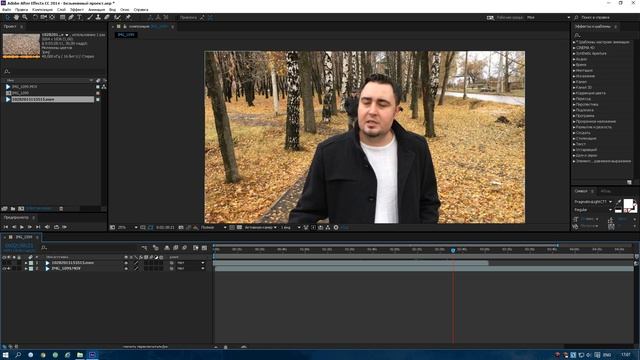Toggle region of interest in viewer
Screen dimensions: 640x360
tap(232, 227)
